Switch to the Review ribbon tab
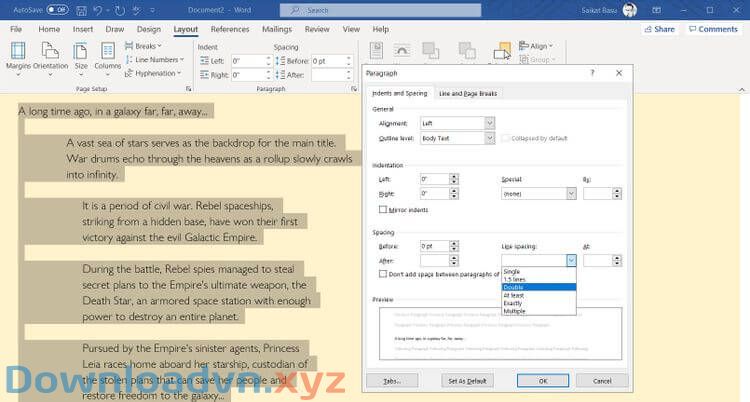The image size is (750, 402). [317, 29]
